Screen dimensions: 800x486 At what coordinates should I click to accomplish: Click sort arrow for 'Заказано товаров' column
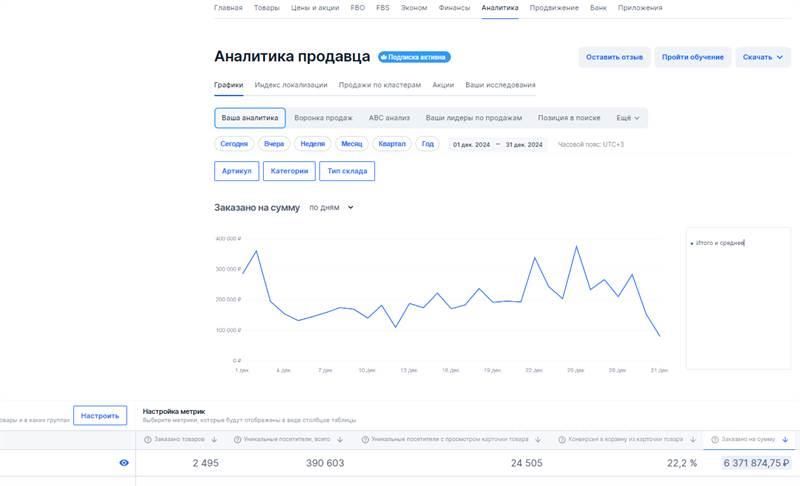click(x=214, y=440)
